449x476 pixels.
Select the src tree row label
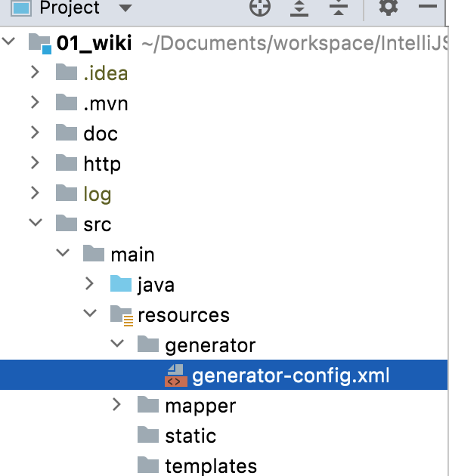coord(98,224)
